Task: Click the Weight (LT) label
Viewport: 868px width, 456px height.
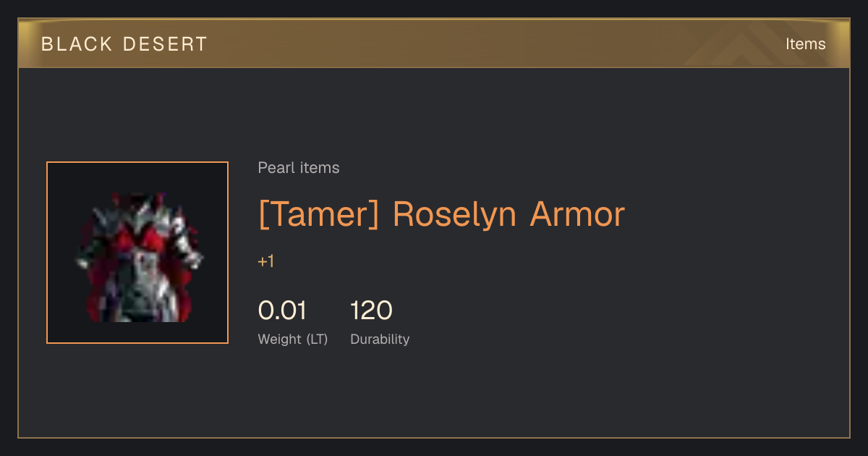Action: coord(293,339)
